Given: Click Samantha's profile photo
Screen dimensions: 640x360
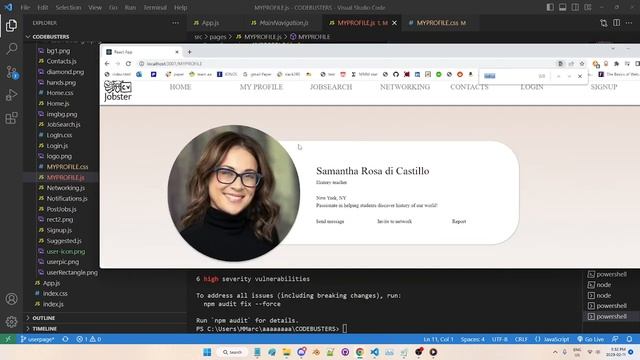Looking at the screenshot, I should pos(234,193).
